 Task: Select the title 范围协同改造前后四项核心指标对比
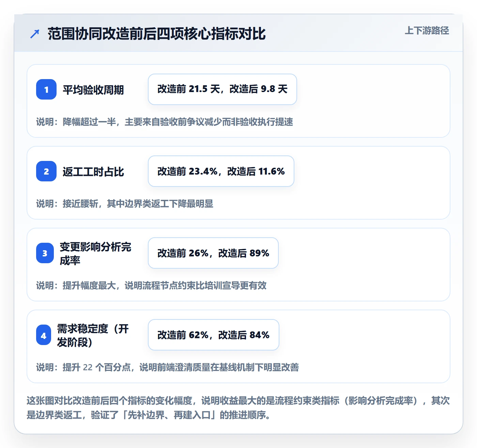click(x=157, y=34)
